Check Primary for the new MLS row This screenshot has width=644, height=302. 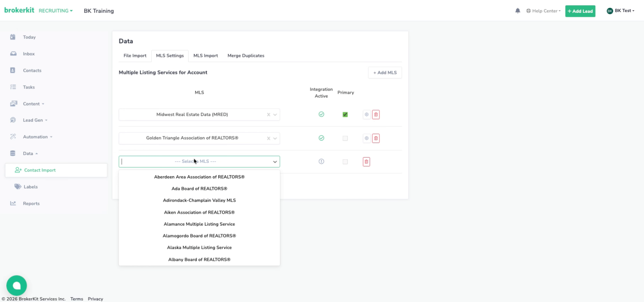[x=345, y=162]
